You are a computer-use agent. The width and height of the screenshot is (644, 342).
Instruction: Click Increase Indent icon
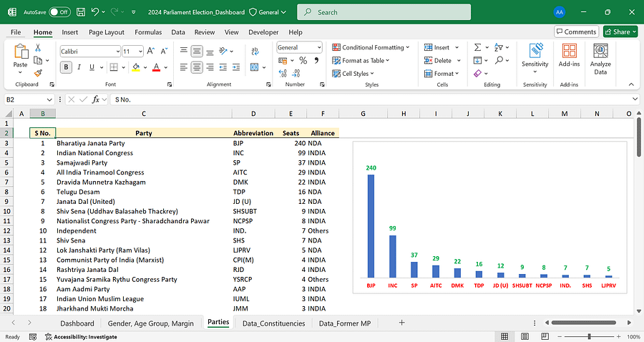[236, 67]
